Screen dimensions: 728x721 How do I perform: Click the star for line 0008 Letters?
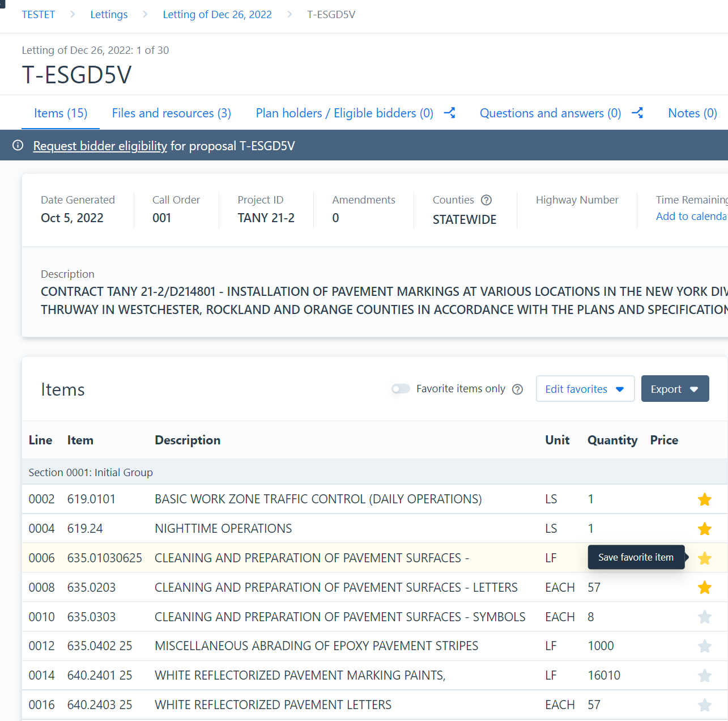coord(704,588)
